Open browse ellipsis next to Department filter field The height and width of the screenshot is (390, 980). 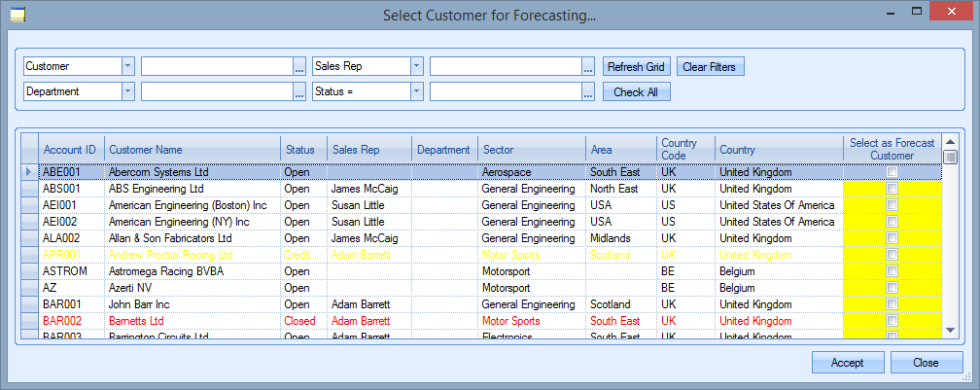click(299, 92)
